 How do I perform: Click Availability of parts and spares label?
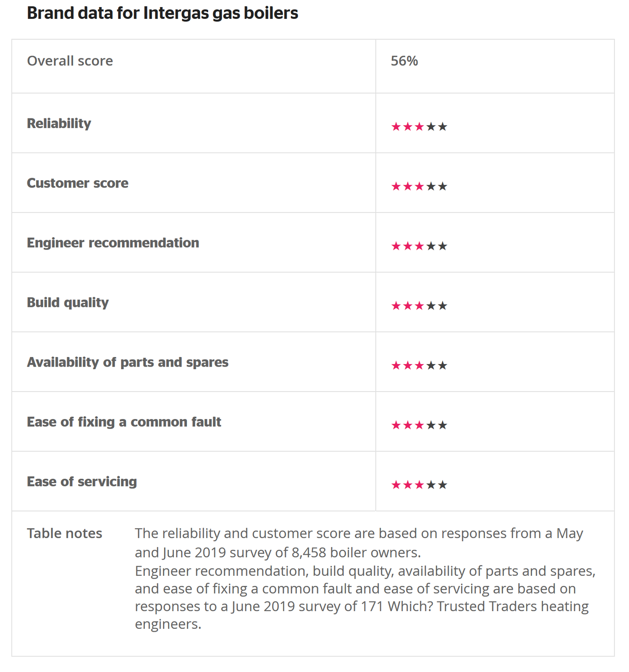(127, 362)
